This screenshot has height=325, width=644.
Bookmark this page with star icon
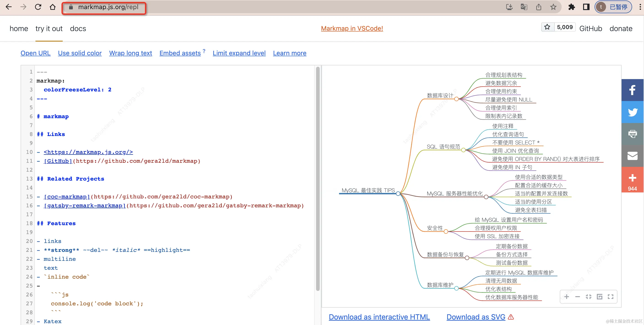[x=553, y=7]
